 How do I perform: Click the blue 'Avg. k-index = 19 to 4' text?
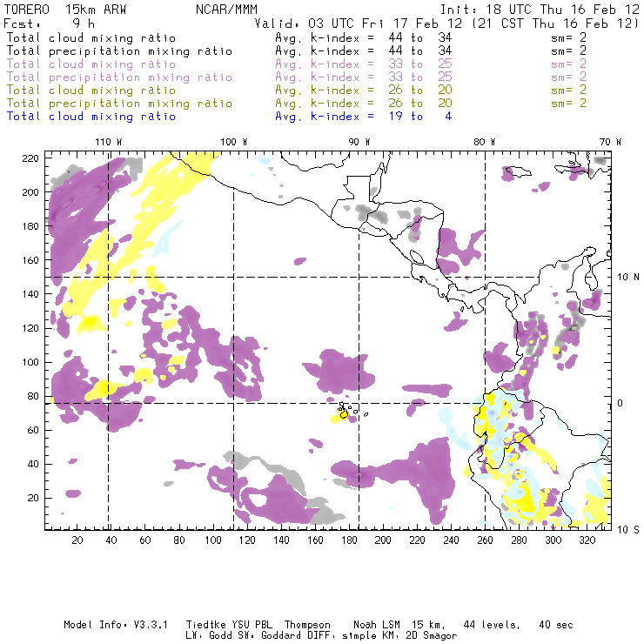(x=364, y=117)
